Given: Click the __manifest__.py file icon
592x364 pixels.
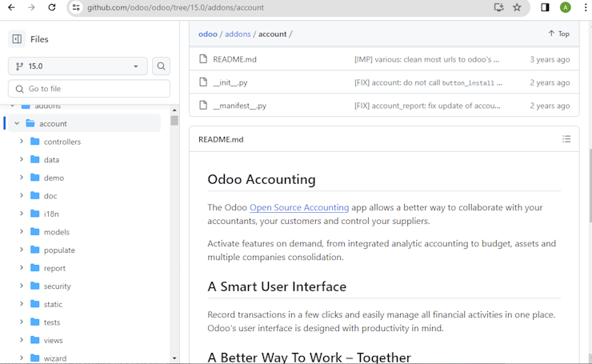Looking at the screenshot, I should point(203,106).
